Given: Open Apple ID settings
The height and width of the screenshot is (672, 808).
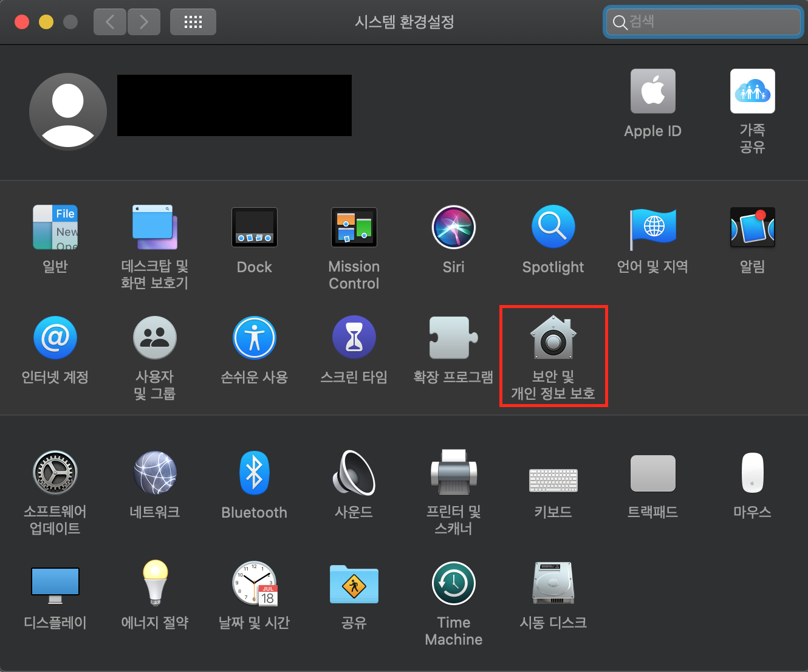Looking at the screenshot, I should tap(652, 91).
